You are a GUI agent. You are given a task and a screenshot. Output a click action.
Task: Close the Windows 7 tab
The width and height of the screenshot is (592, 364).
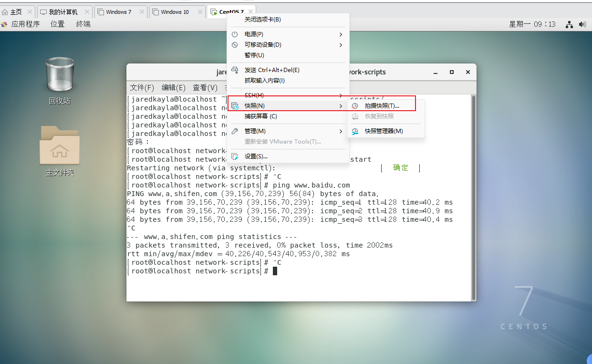coord(142,12)
